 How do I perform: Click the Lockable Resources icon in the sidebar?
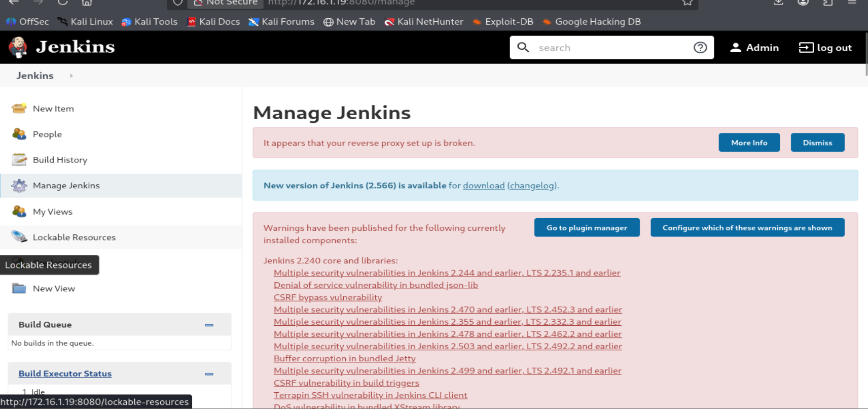click(x=19, y=237)
